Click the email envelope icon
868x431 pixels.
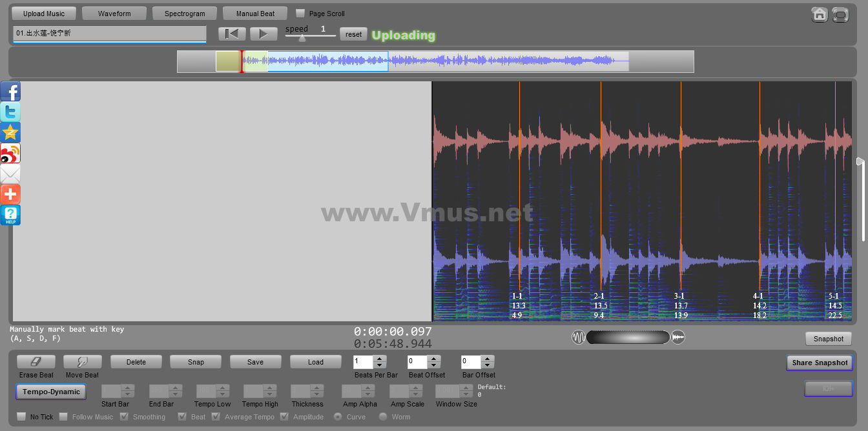[10, 174]
